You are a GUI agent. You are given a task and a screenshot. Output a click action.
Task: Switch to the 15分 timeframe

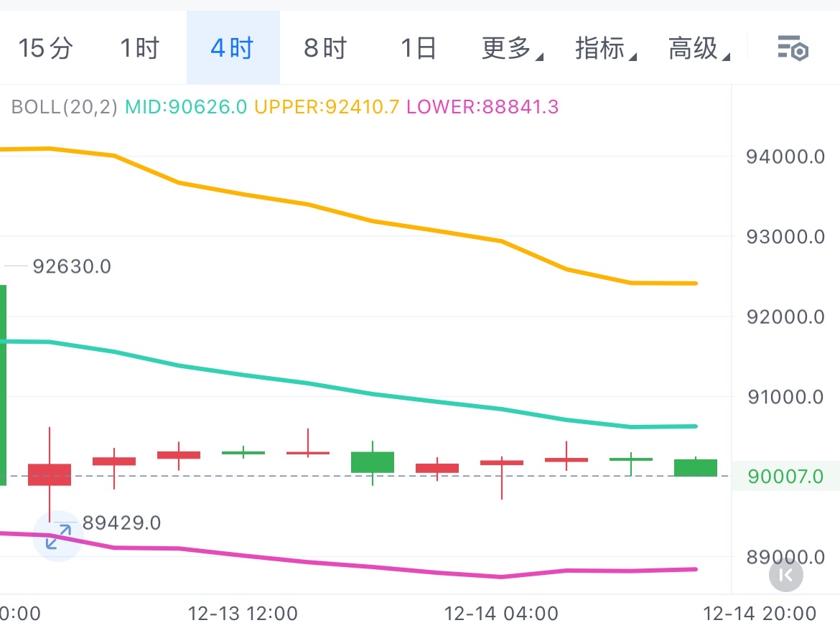click(45, 49)
